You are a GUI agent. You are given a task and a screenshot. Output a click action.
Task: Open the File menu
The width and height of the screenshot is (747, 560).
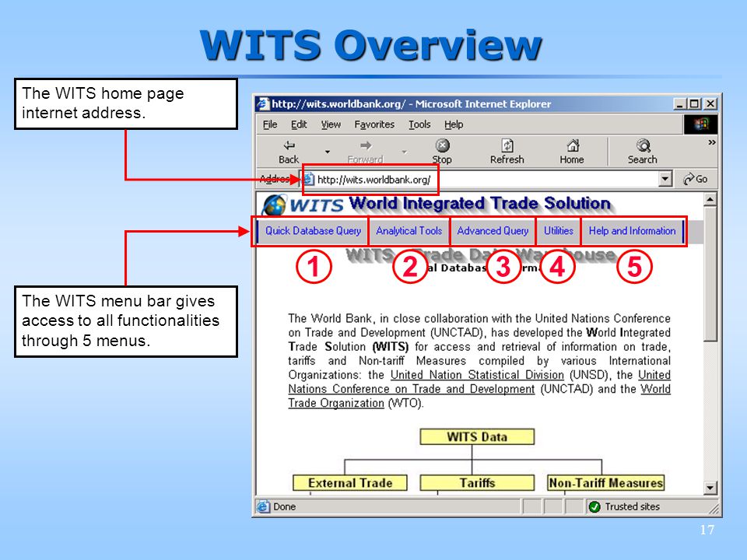270,124
